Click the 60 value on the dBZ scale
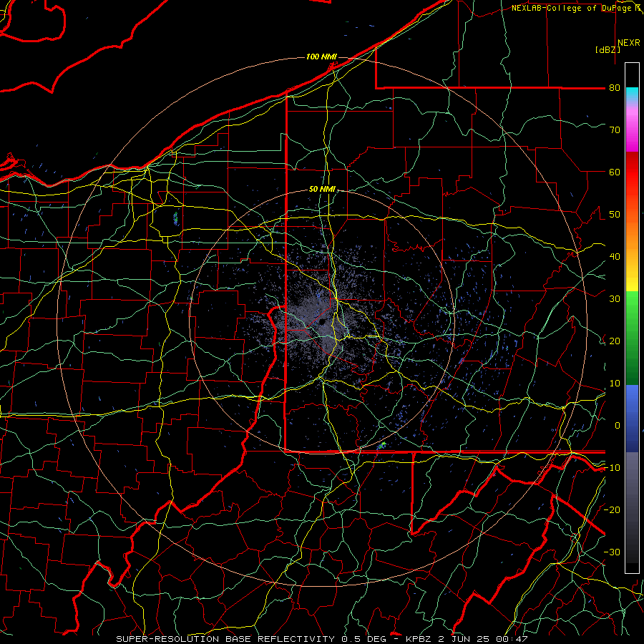The height and width of the screenshot is (644, 644). pos(615,172)
